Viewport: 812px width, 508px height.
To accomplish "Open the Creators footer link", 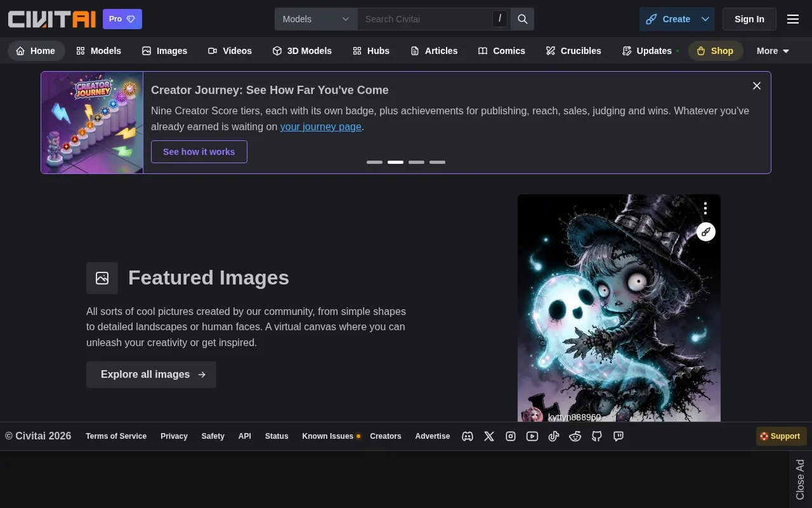I will tap(386, 436).
